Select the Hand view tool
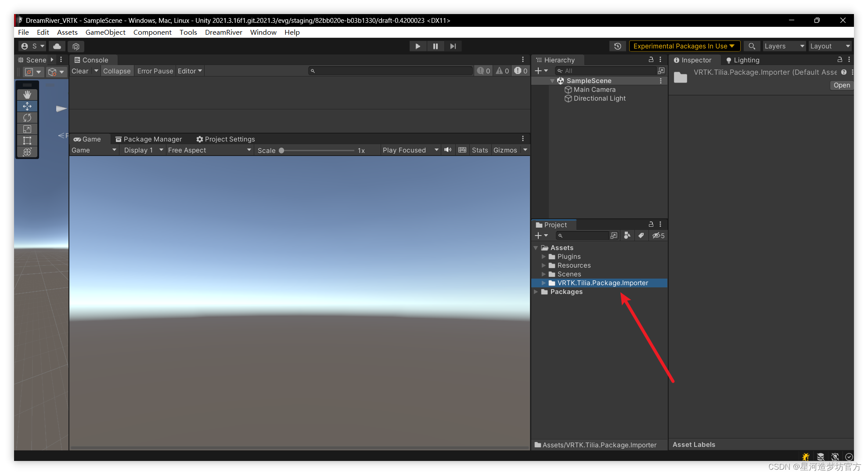Viewport: 868px width, 475px height. click(27, 94)
